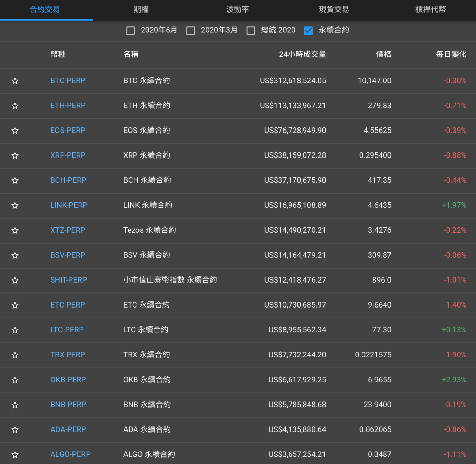Mark SHIT-PERP as favorite via star

click(x=15, y=281)
